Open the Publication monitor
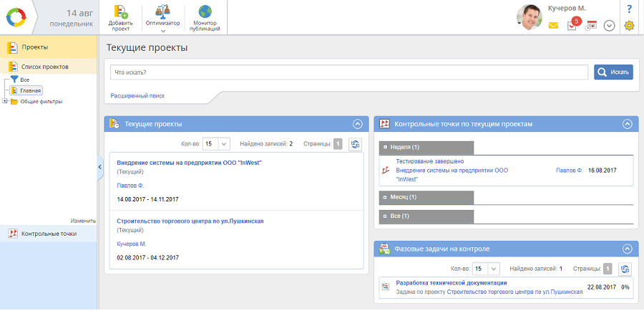644x316 pixels. coord(205,12)
